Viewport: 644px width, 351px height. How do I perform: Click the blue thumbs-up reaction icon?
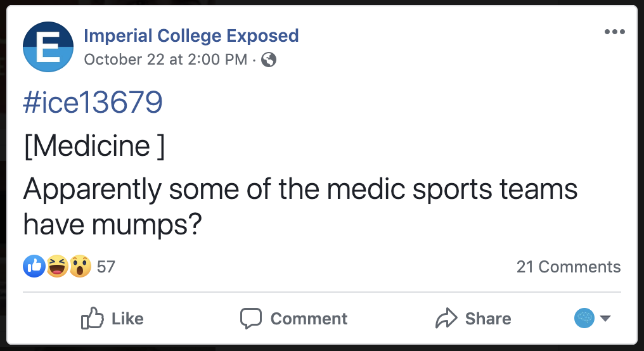pyautogui.click(x=34, y=267)
